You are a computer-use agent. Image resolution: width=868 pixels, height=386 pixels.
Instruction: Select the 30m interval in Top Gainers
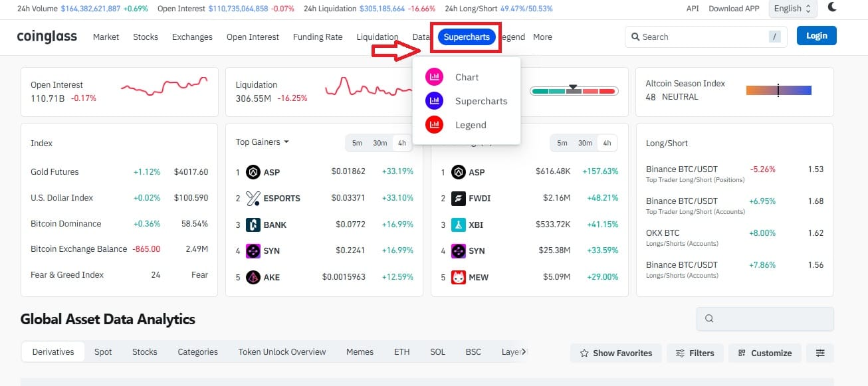pos(380,143)
